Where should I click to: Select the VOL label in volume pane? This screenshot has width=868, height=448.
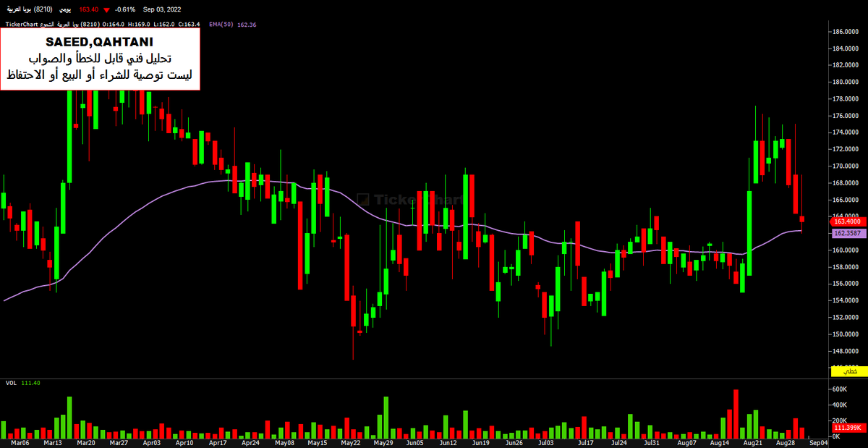[x=12, y=382]
